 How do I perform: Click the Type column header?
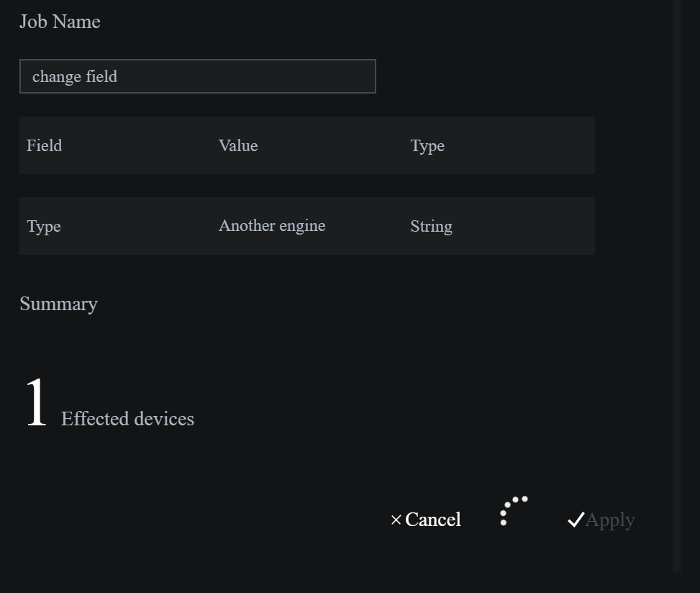(427, 145)
